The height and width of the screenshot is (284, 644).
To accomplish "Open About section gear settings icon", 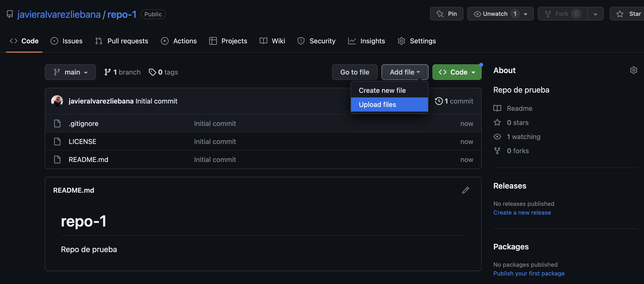I will click(x=633, y=70).
